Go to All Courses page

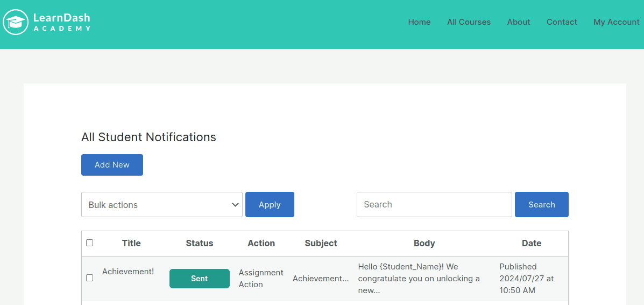pyautogui.click(x=469, y=22)
